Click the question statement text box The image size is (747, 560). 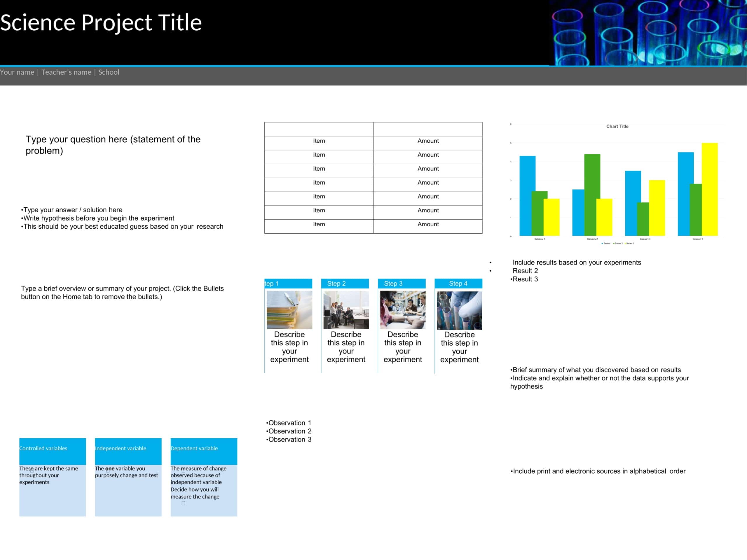point(113,145)
